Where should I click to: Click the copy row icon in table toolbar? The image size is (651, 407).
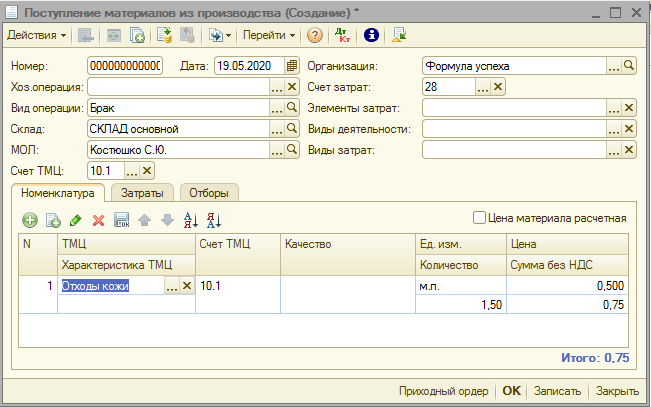pyautogui.click(x=53, y=220)
